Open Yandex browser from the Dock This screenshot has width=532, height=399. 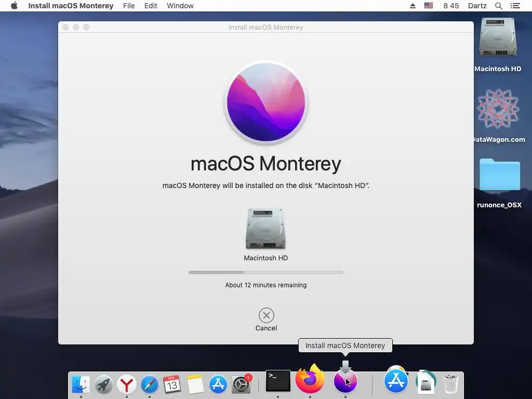tap(127, 384)
